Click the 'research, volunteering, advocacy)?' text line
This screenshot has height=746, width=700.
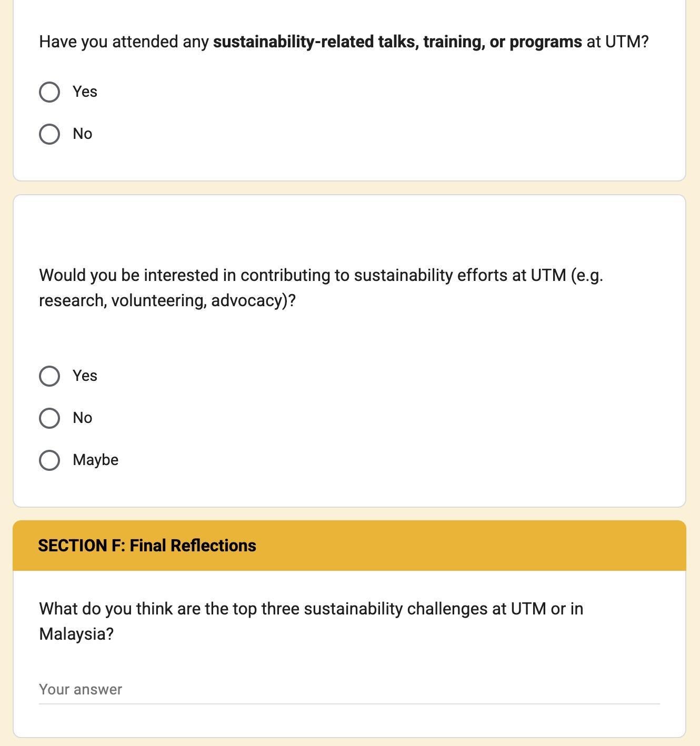[x=167, y=300]
